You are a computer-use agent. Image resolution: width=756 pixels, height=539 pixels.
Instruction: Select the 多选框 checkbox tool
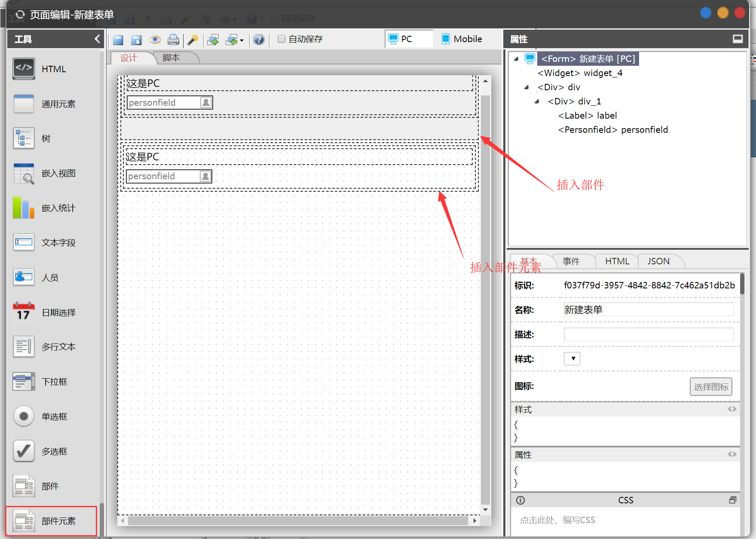coord(24,451)
